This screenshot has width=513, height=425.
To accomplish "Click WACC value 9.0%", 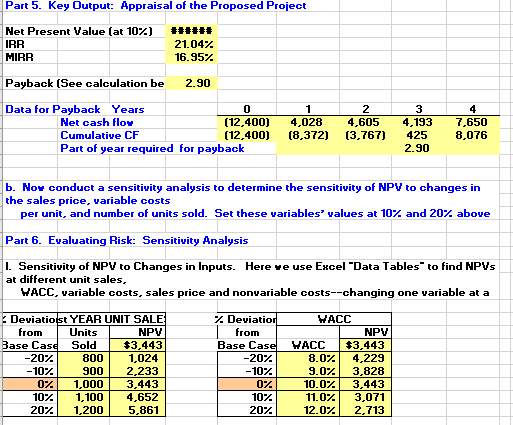I will pyautogui.click(x=308, y=371).
